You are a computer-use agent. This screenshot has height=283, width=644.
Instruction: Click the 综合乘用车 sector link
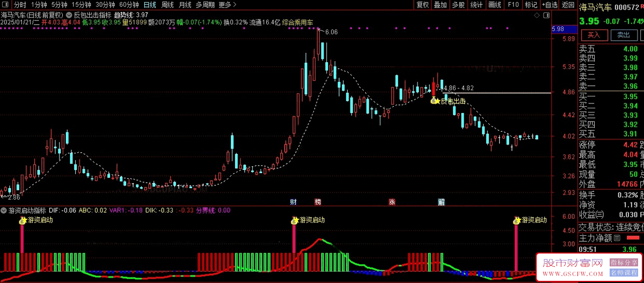coord(298,23)
